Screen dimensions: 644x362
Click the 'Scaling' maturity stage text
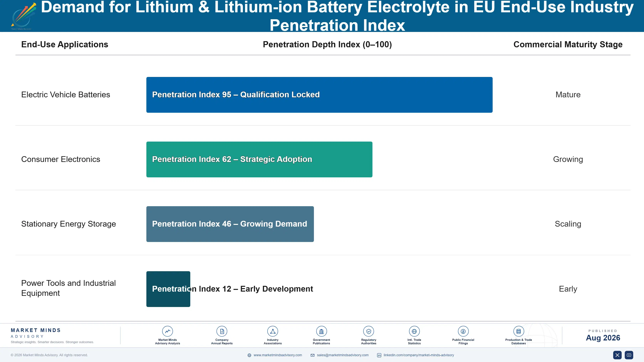(568, 224)
